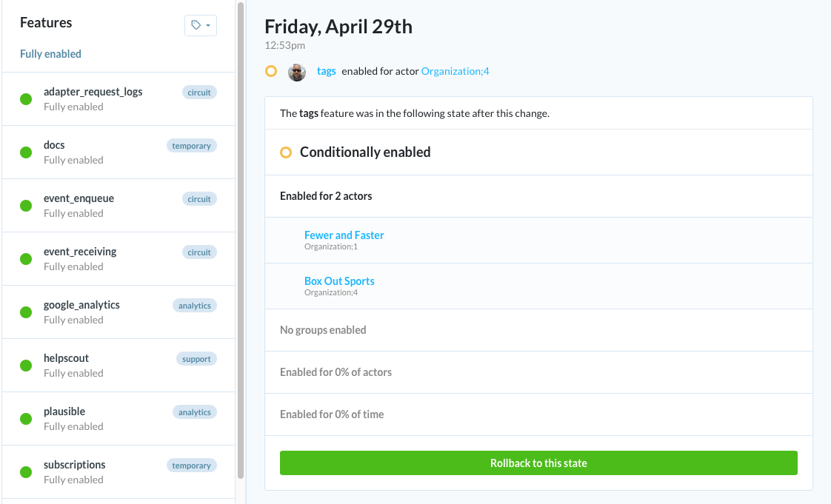Click the Organization;4 actor link
This screenshot has height=504, width=831.
point(455,71)
